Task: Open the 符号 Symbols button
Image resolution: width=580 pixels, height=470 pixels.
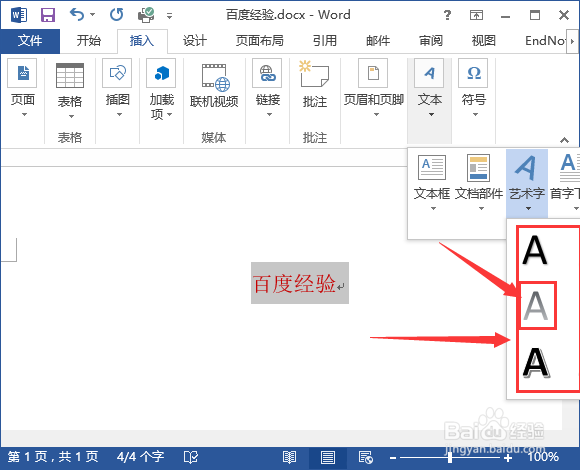Action: [474, 89]
